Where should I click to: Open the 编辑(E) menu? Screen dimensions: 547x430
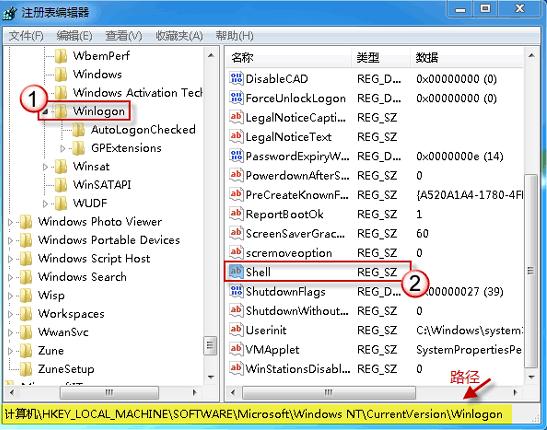(x=74, y=36)
